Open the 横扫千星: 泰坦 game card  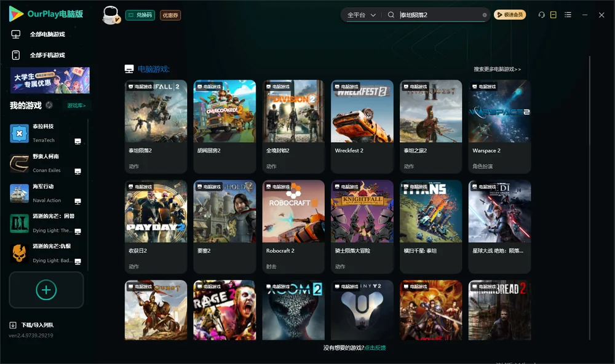click(x=430, y=226)
